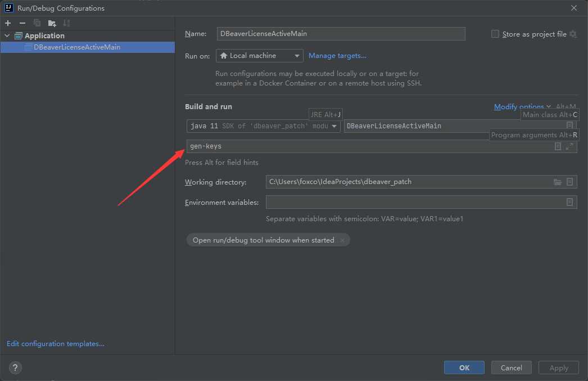Select DBeaverLicenseActiveMain in configurations tree
Screen dimensions: 588x381
(x=87, y=47)
